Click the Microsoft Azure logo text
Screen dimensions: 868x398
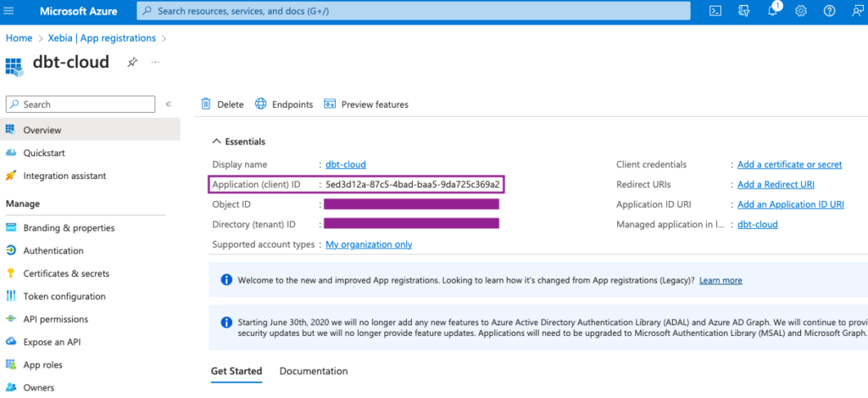tap(79, 10)
